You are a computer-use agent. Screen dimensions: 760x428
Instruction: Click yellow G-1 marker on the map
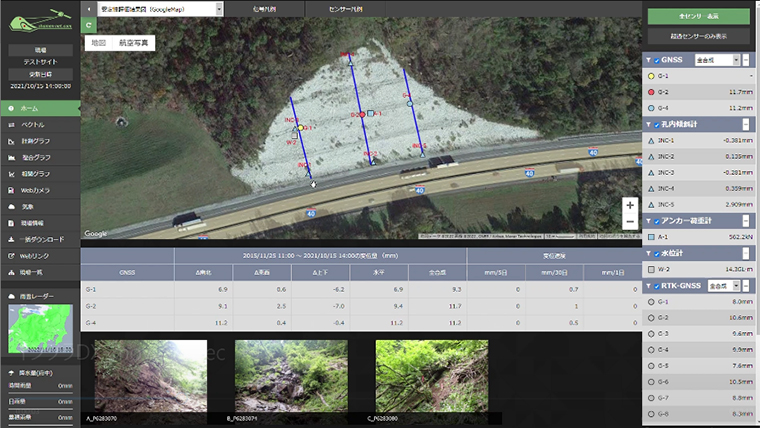click(301, 128)
